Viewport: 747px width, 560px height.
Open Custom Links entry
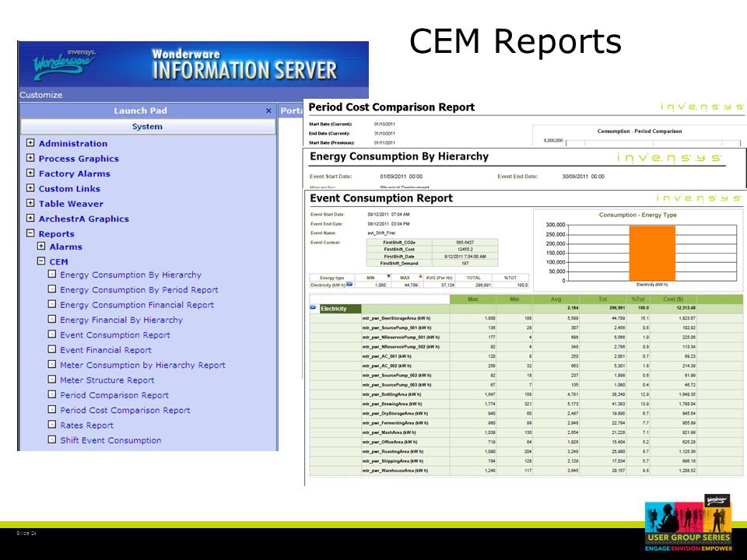click(x=69, y=188)
